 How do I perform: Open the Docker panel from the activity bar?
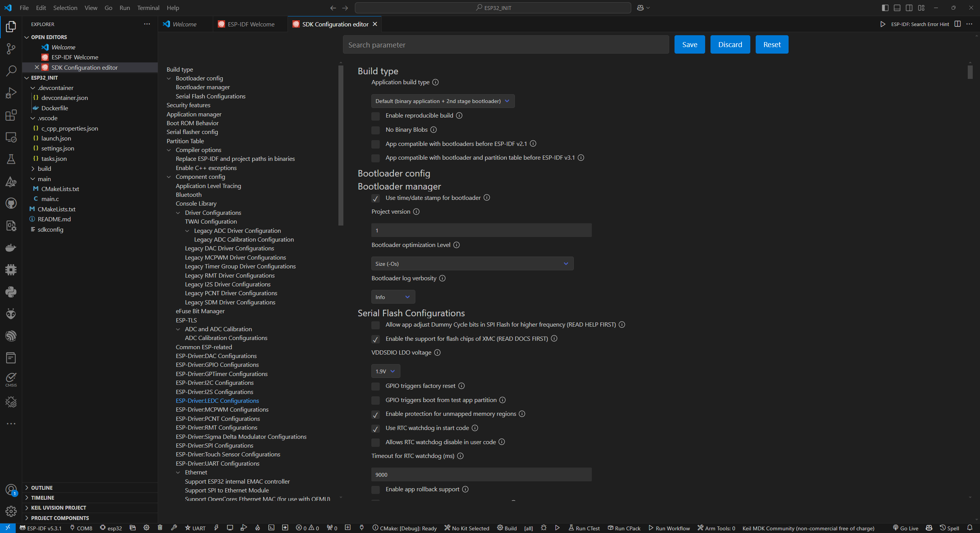pyautogui.click(x=11, y=247)
